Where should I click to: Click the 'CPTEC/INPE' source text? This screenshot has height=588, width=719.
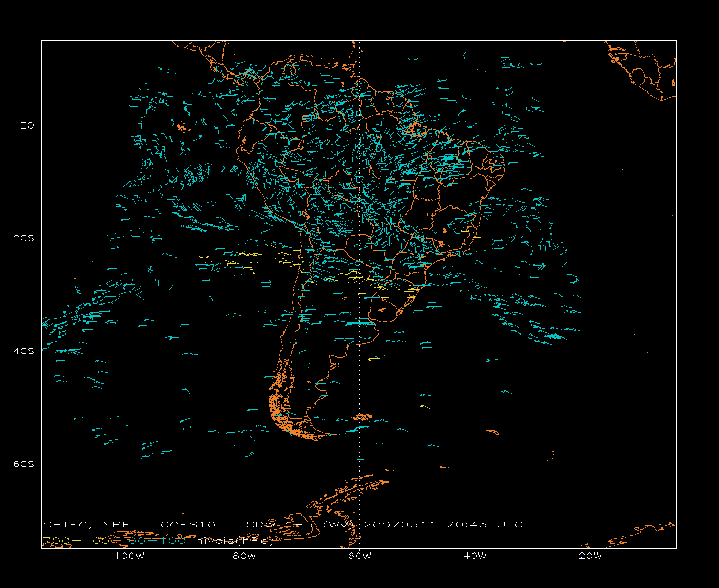pyautogui.click(x=87, y=524)
